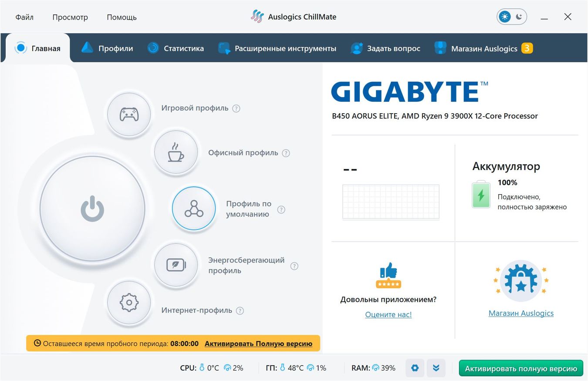
Task: Open the Задать вопрос tab
Action: click(385, 48)
